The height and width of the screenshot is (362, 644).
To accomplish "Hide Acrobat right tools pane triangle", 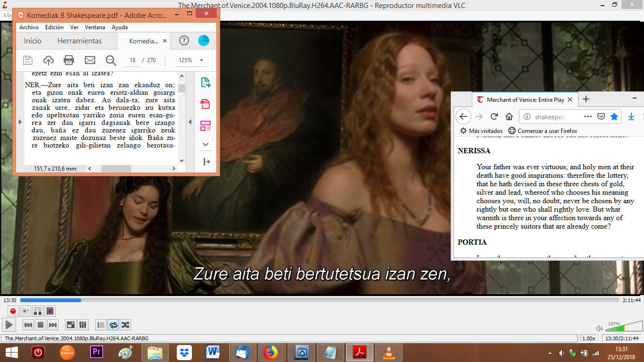I will [x=190, y=122].
